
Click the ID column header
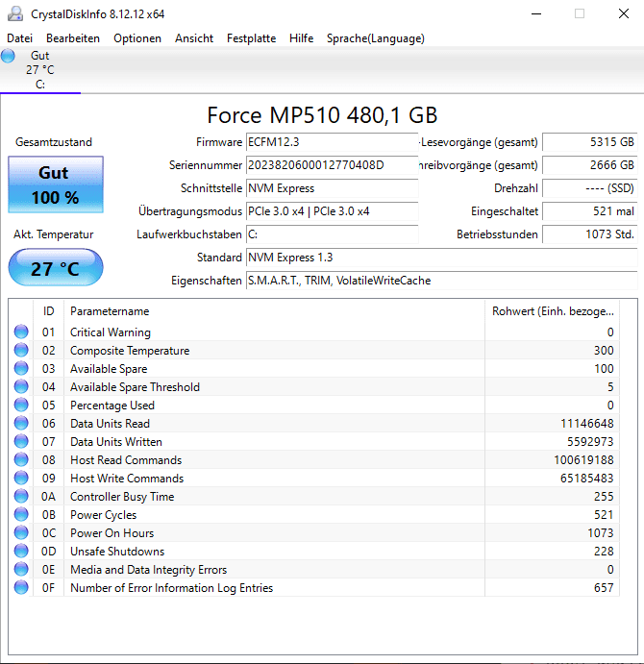(48, 311)
